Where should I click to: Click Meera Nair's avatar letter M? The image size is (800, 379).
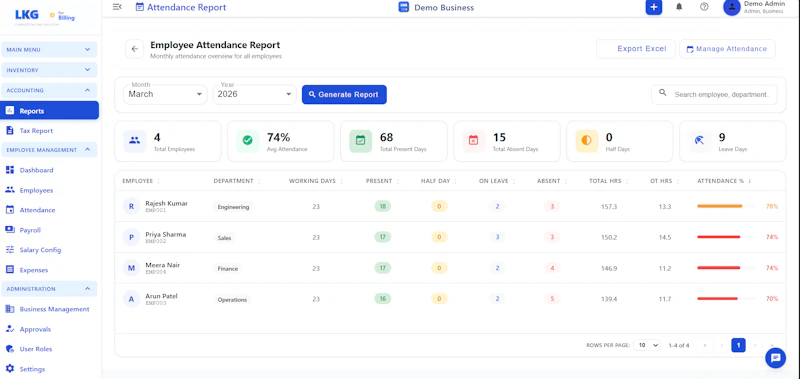[x=131, y=268]
